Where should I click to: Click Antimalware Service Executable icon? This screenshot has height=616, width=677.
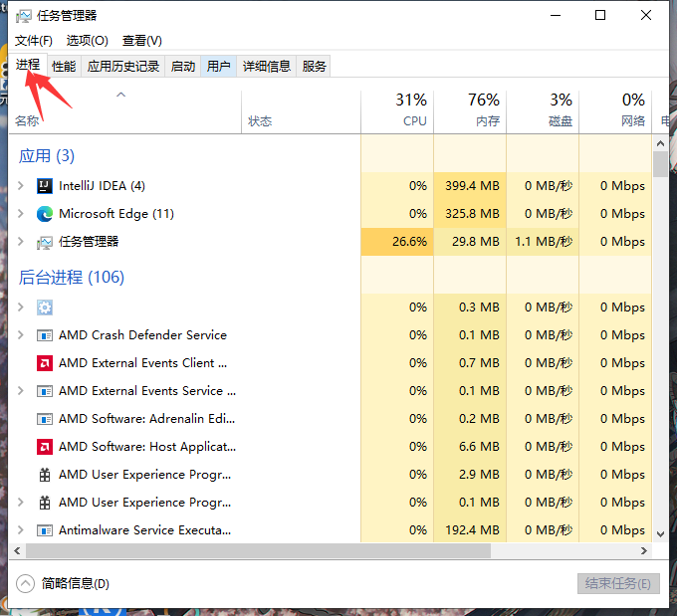45,530
